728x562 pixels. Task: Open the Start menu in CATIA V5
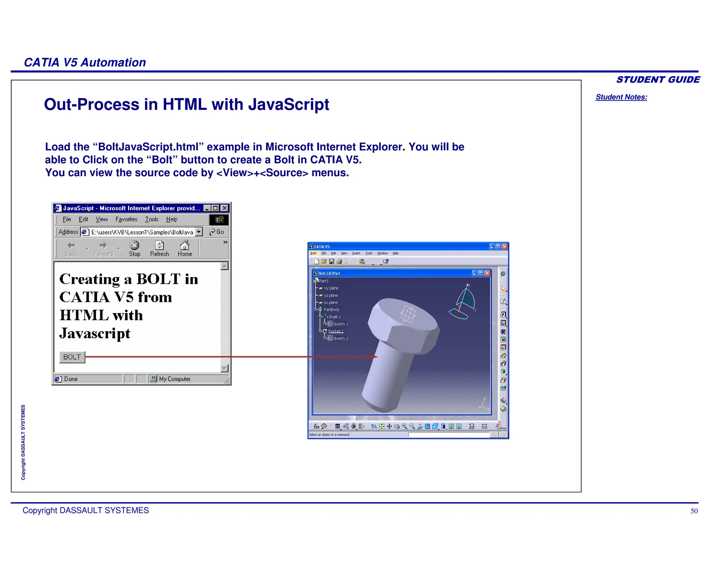313,253
